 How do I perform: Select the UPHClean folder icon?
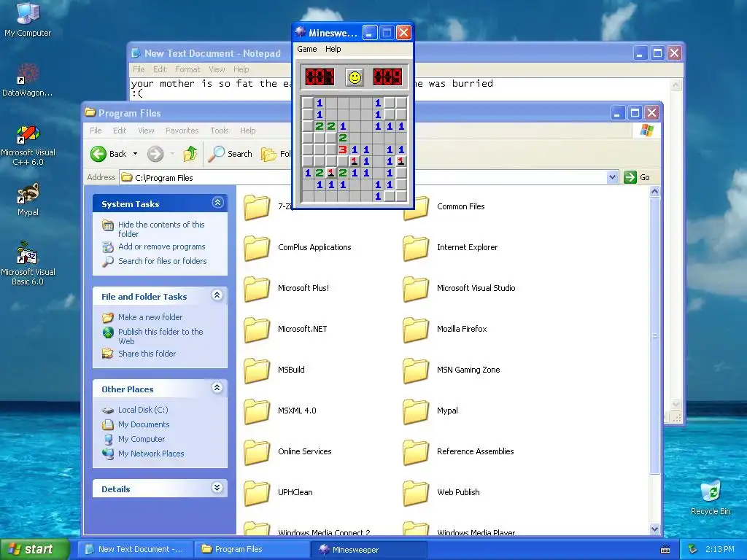(257, 494)
